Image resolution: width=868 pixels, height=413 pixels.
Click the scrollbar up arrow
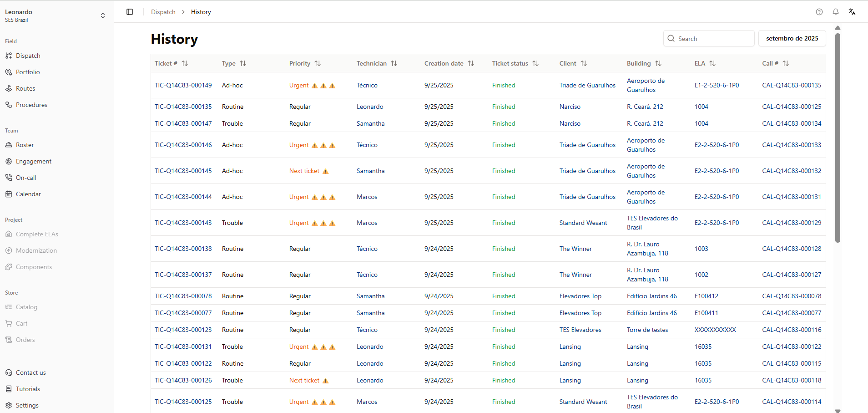[838, 28]
